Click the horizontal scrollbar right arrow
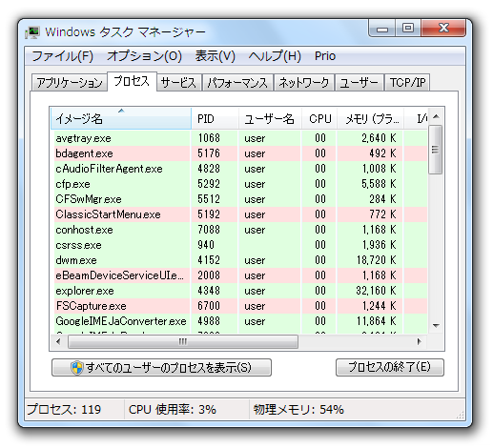Screen dimensions: 493x448 [x=420, y=342]
